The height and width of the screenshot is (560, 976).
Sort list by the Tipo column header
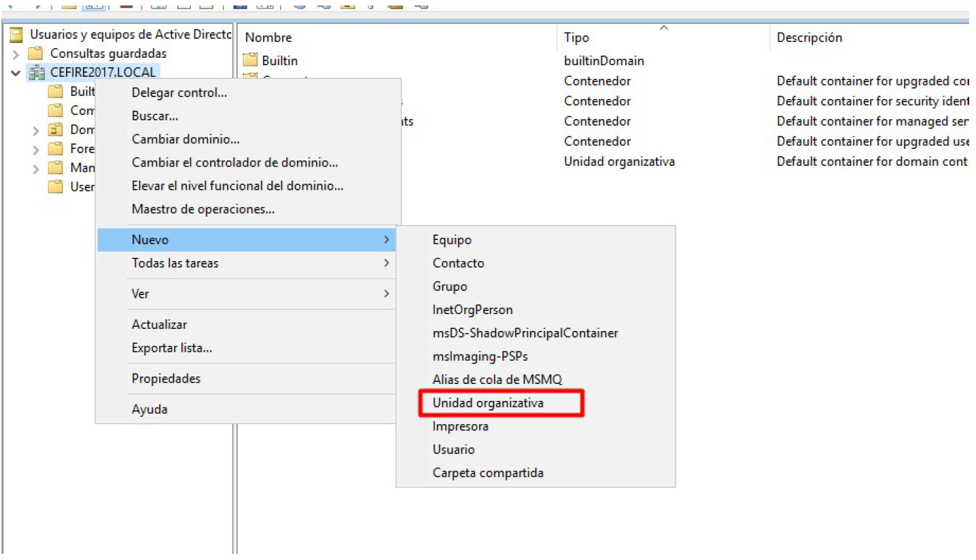(x=576, y=38)
